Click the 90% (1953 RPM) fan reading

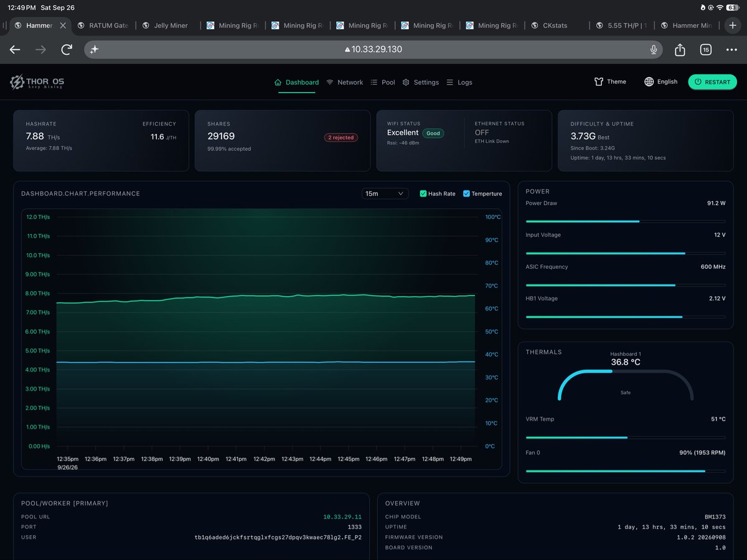703,453
